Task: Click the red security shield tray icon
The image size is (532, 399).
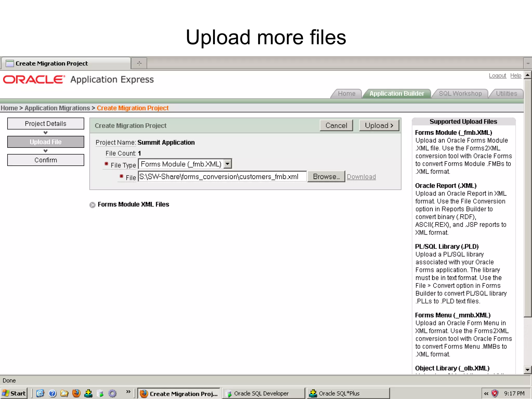Action: [495, 394]
